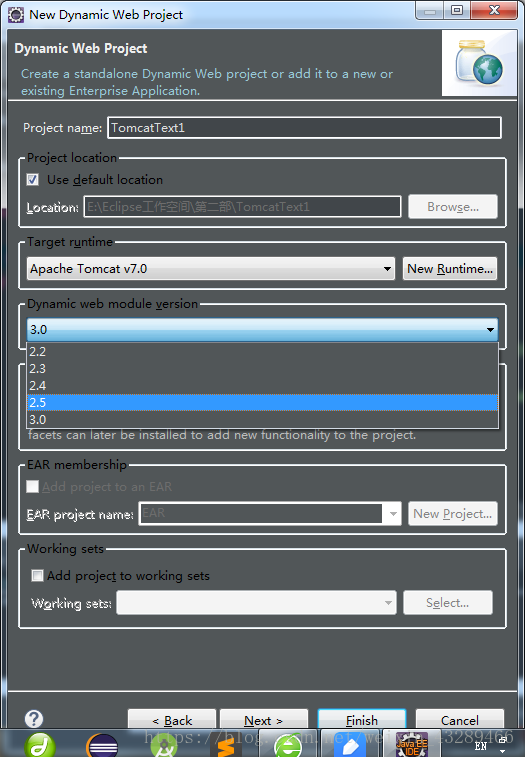525x757 pixels.
Task: Enable Add project to working sets
Action: coord(37,575)
